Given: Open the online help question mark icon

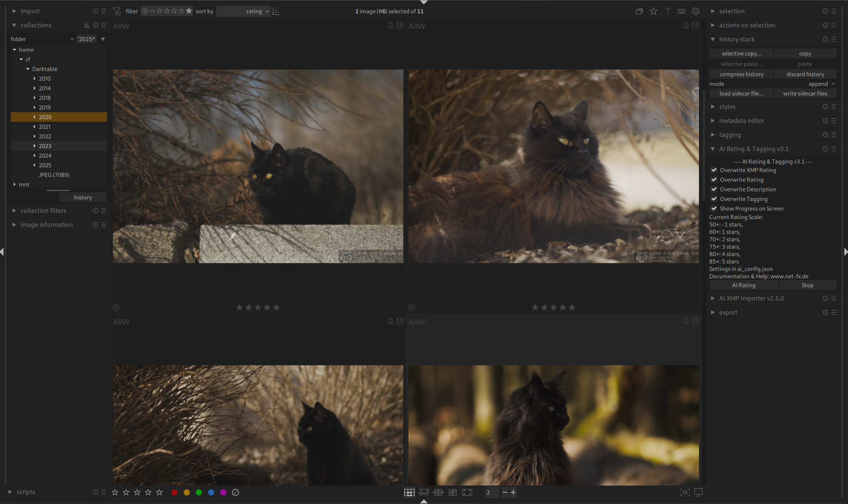Looking at the screenshot, I should click(667, 11).
